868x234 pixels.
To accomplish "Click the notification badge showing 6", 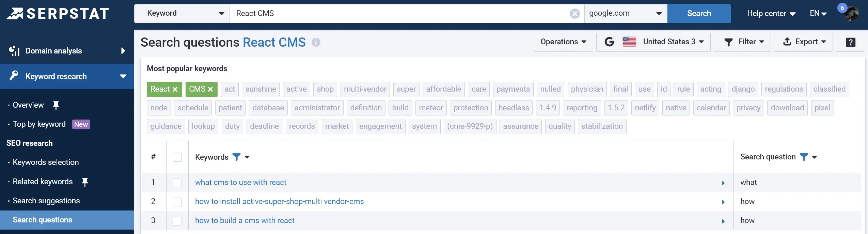I will tap(842, 8).
